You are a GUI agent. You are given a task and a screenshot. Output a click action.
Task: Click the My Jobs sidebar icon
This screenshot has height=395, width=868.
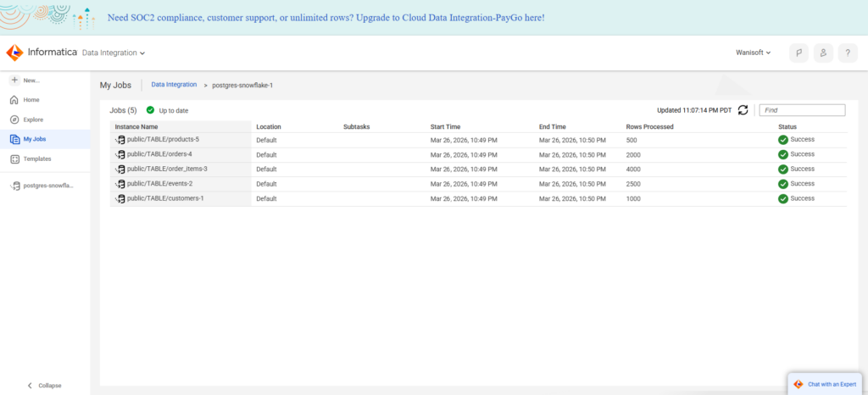(x=14, y=139)
